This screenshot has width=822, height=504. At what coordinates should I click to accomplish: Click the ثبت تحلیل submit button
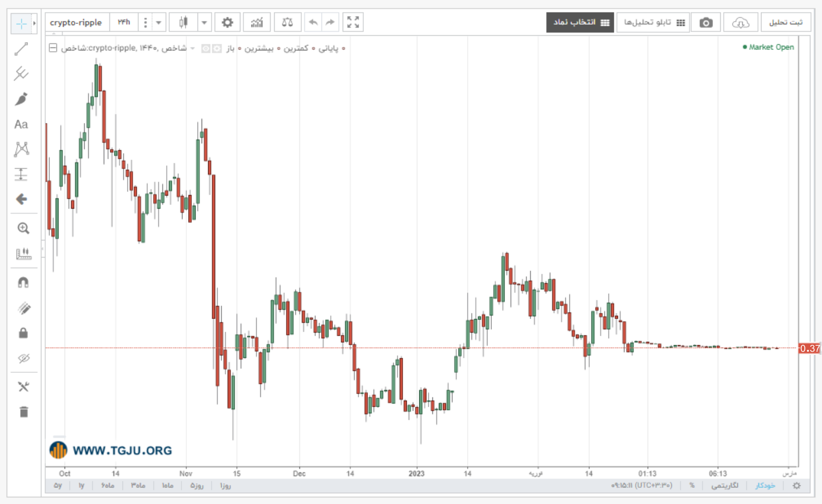coord(786,23)
